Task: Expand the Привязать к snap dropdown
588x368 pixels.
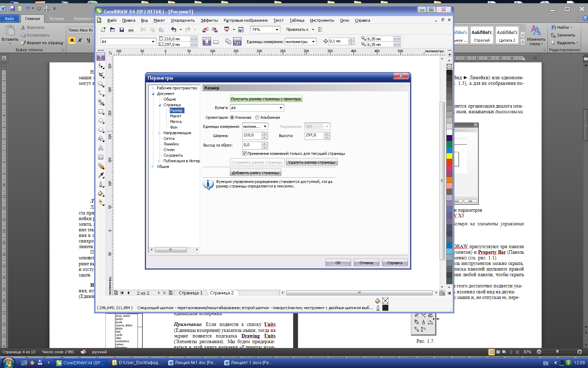Action: (x=313, y=30)
